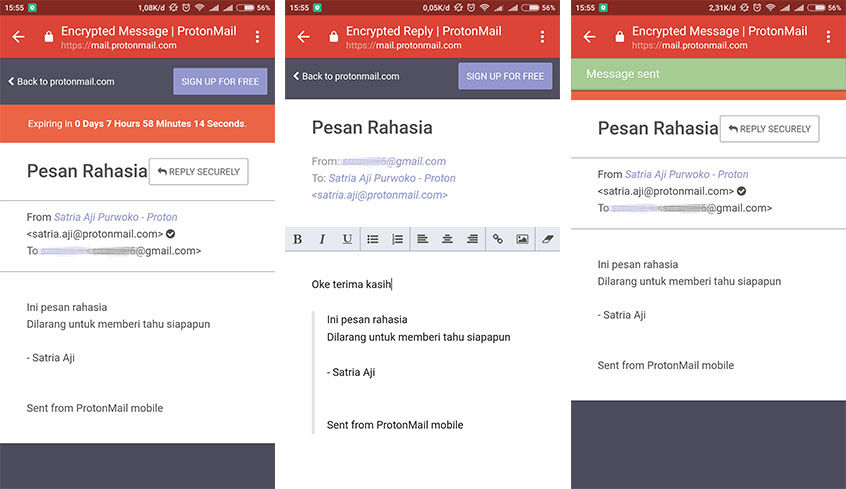846x489 pixels.
Task: Center-align reply text
Action: pyautogui.click(x=447, y=239)
